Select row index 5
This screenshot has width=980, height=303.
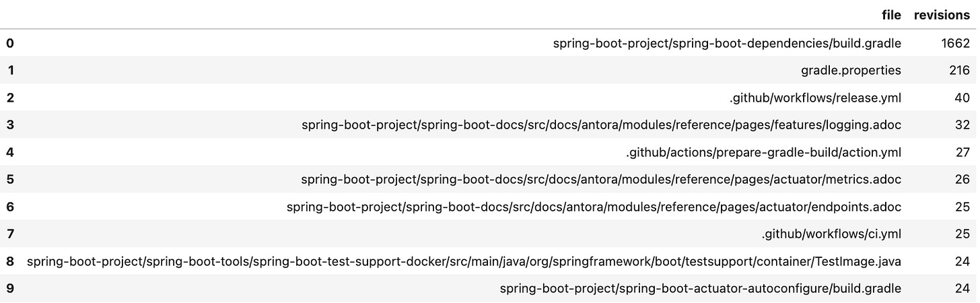tap(10, 179)
